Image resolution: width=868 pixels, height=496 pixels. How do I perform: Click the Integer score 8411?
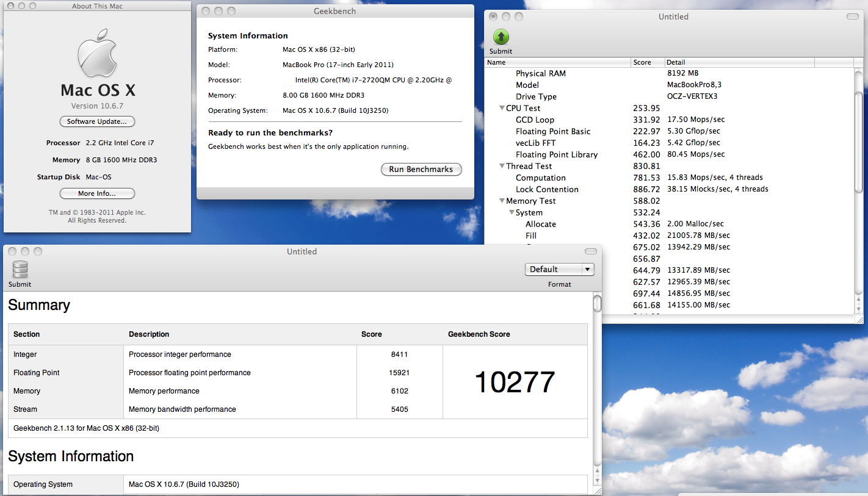[x=400, y=354]
